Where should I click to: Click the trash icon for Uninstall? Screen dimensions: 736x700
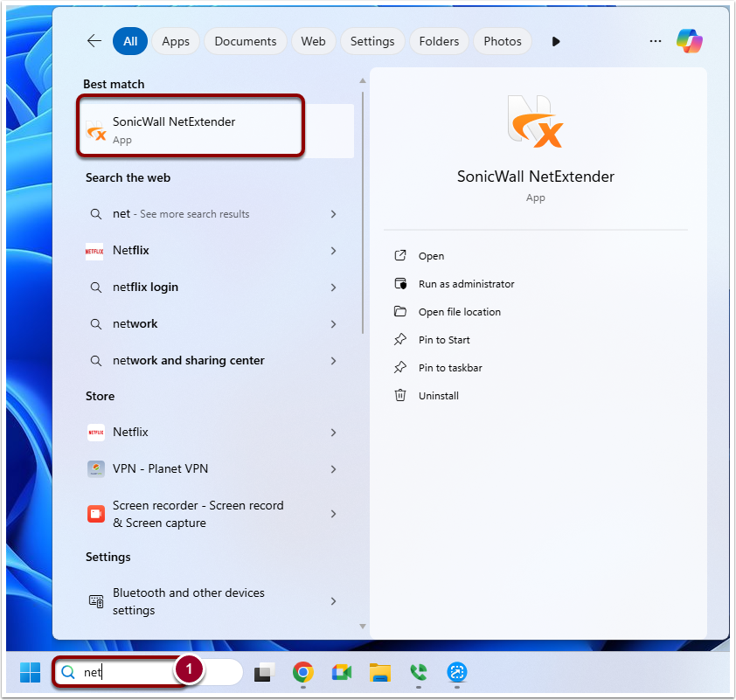[400, 395]
